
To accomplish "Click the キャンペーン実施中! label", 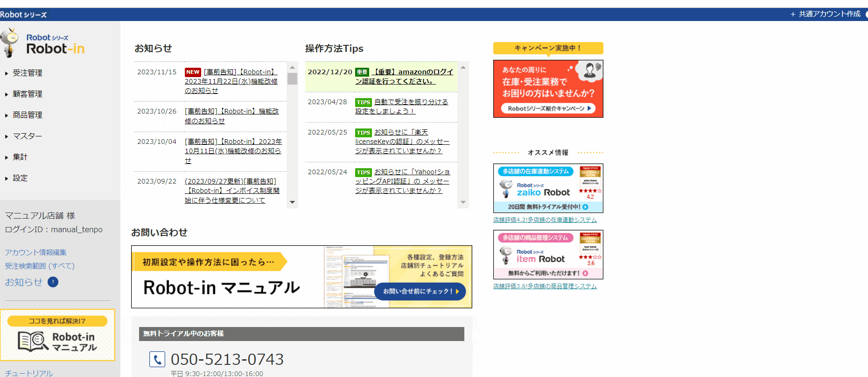I will (548, 48).
